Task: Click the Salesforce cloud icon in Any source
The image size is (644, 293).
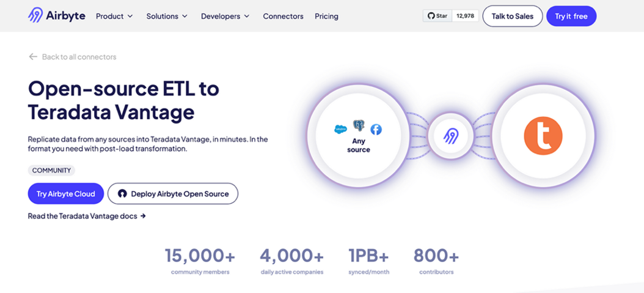Action: coord(340,129)
